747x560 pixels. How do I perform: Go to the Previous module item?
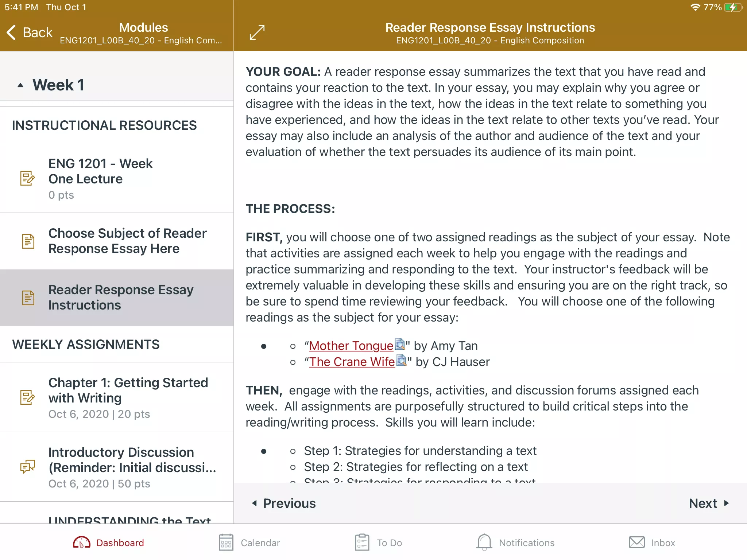click(284, 503)
